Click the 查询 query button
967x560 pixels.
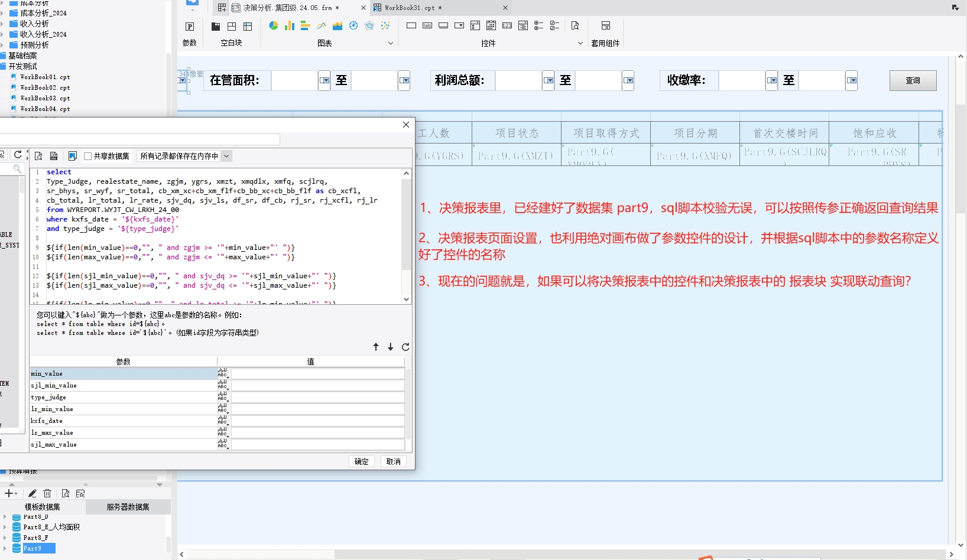click(x=913, y=80)
